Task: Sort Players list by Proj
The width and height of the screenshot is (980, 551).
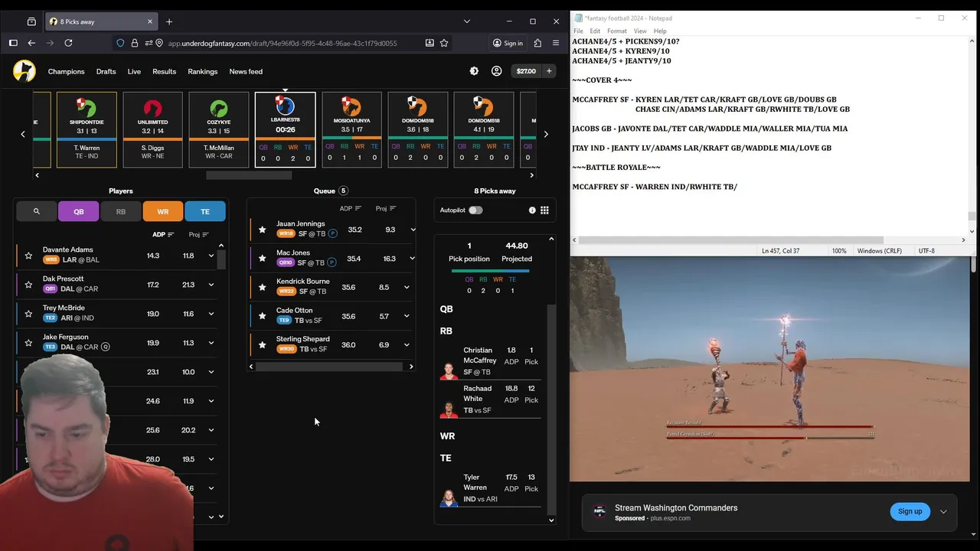Action: pyautogui.click(x=198, y=235)
